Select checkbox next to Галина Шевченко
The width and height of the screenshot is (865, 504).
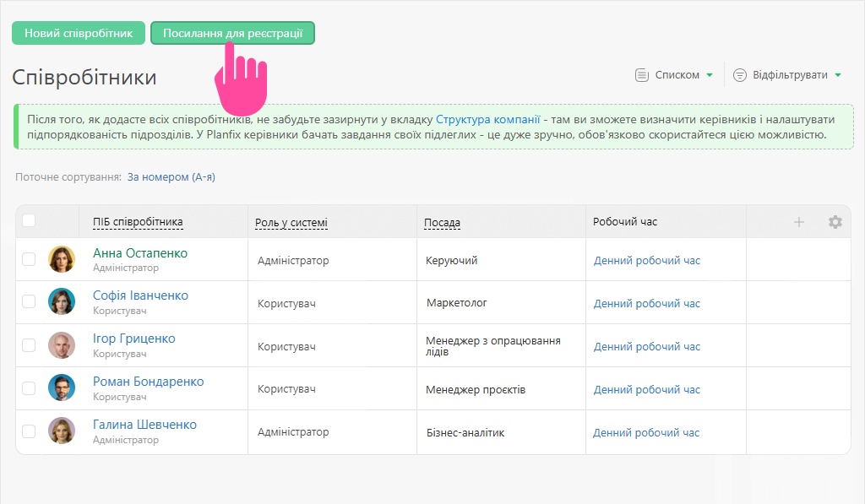pyautogui.click(x=29, y=431)
